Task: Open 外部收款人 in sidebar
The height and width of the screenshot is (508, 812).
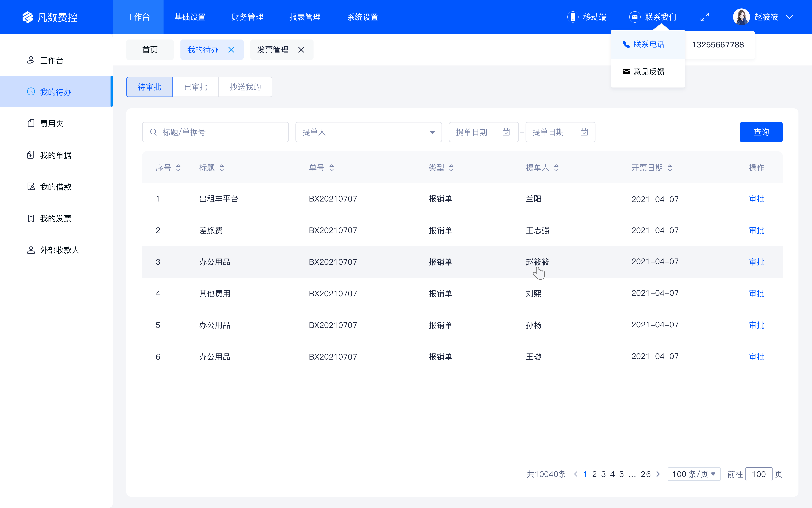Action: (x=56, y=250)
